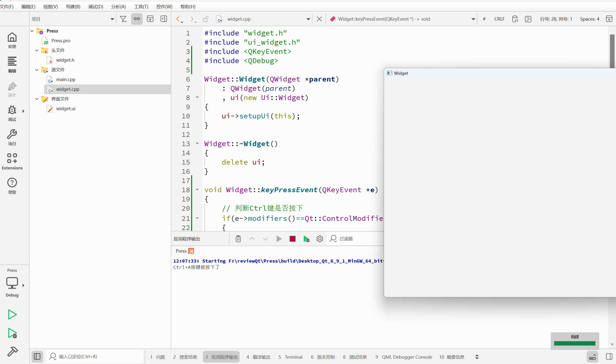616x364 pixels.
Task: Click the trash icon to clear output
Action: 238,239
